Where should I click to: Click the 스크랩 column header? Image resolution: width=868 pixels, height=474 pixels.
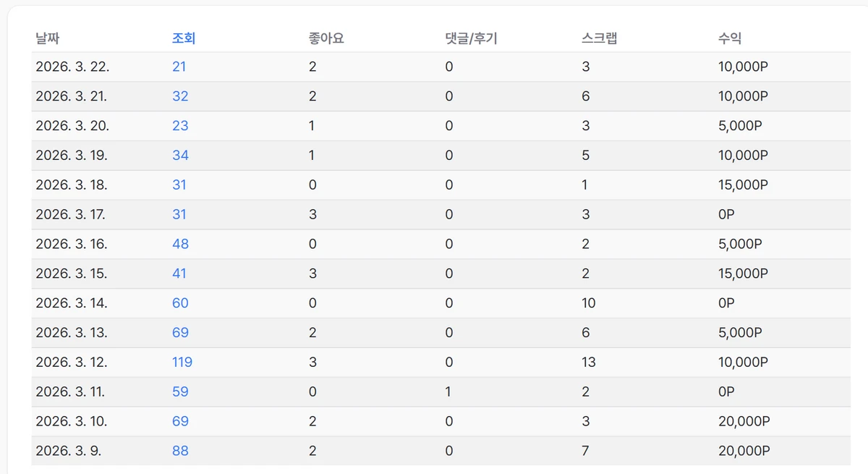tap(599, 38)
